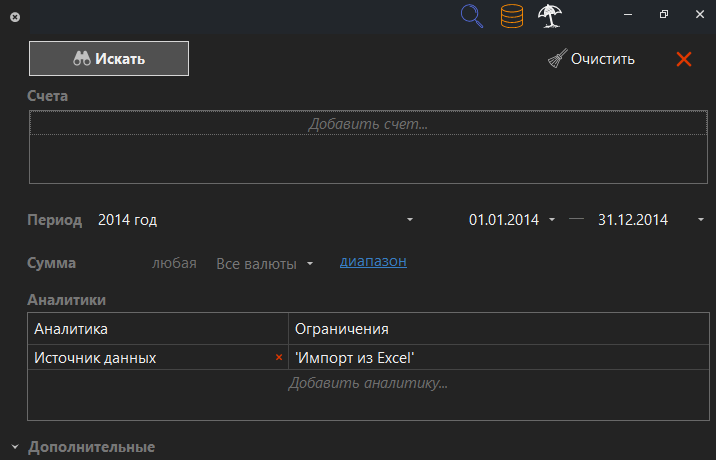Image resolution: width=716 pixels, height=460 pixels.
Task: Open start date 01.01.2014 dropdown arrow
Action: pos(552,220)
